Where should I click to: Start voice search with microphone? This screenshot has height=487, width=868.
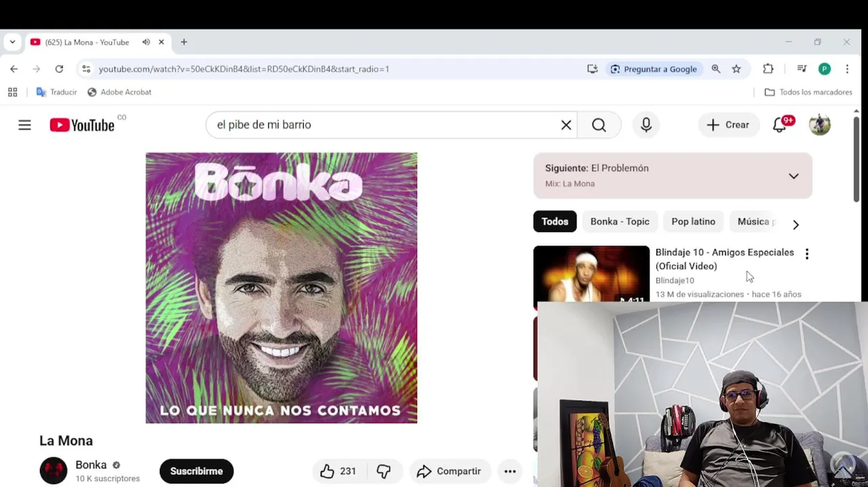coord(646,125)
